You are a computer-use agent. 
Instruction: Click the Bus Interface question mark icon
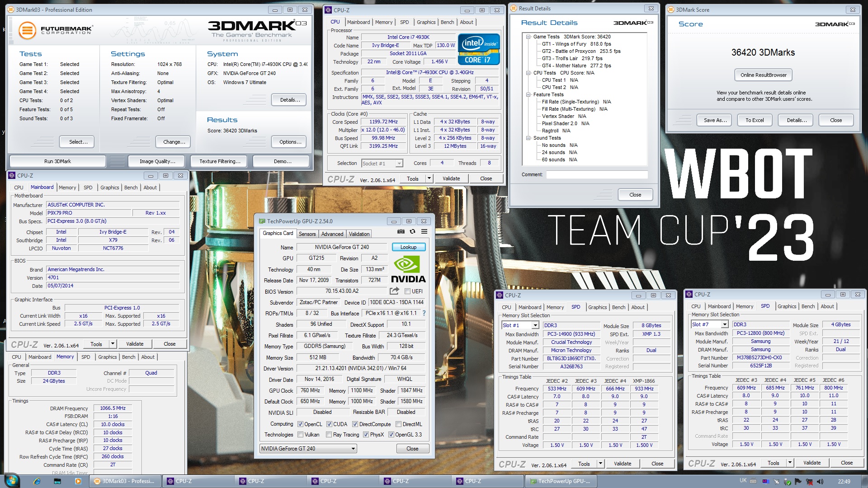424,313
